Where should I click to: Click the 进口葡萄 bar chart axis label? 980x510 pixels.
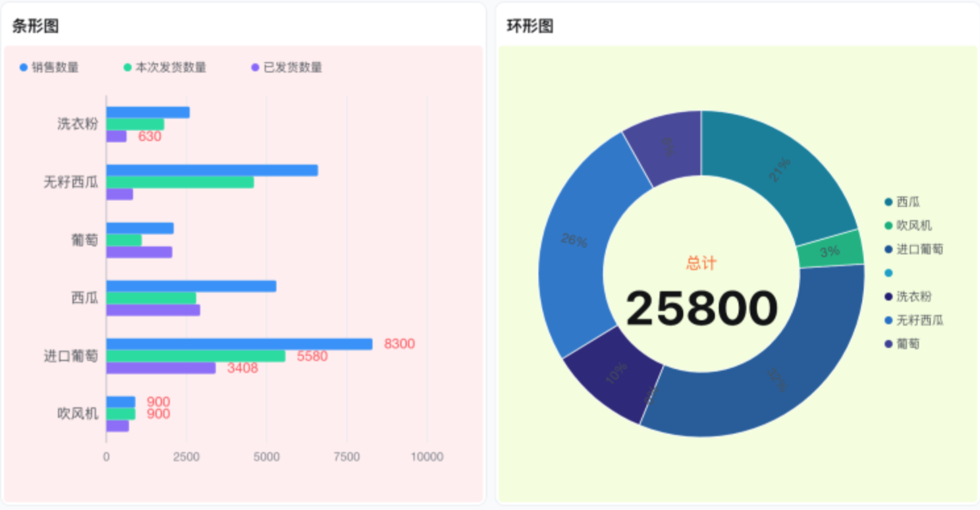[x=71, y=356]
